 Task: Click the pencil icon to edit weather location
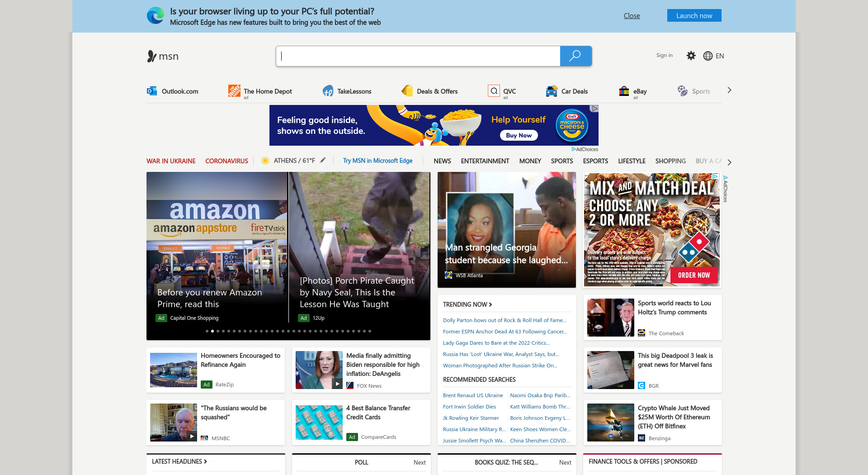(323, 160)
